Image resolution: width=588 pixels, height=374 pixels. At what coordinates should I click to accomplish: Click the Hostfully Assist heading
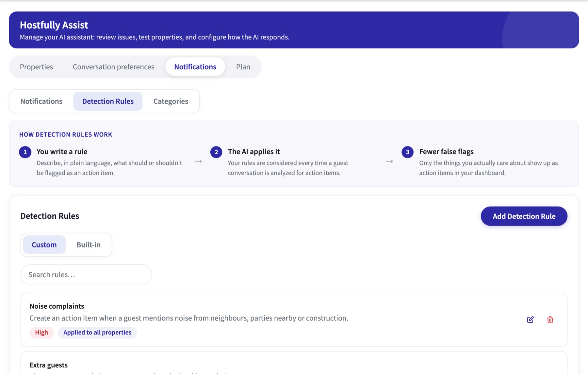click(54, 25)
